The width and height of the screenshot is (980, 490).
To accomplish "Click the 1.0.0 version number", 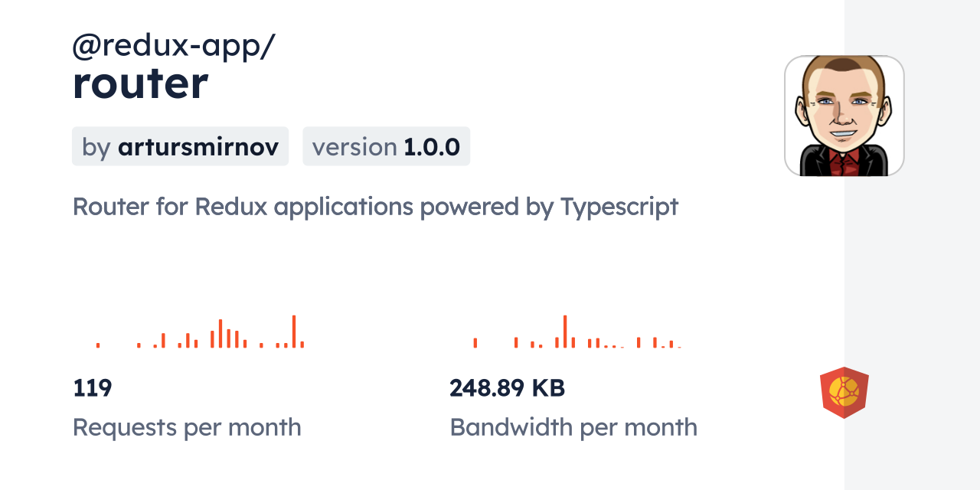I will (432, 146).
